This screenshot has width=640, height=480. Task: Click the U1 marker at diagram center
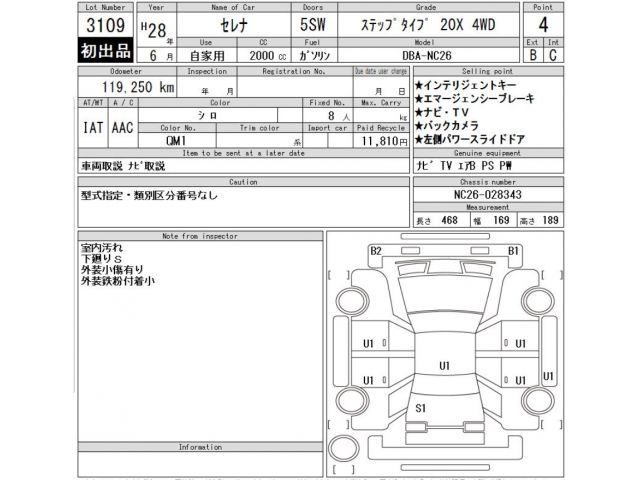[443, 367]
